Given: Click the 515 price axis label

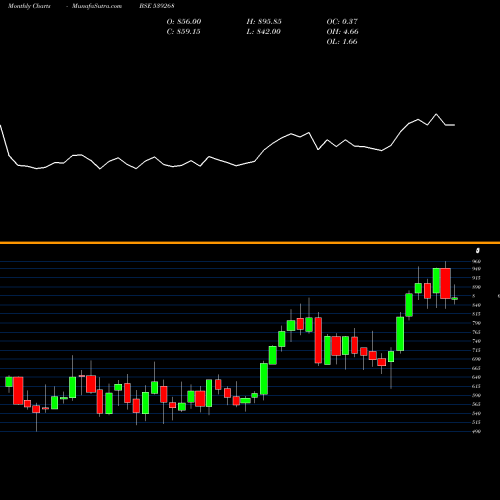Looking at the screenshot, I should pos(477,422).
